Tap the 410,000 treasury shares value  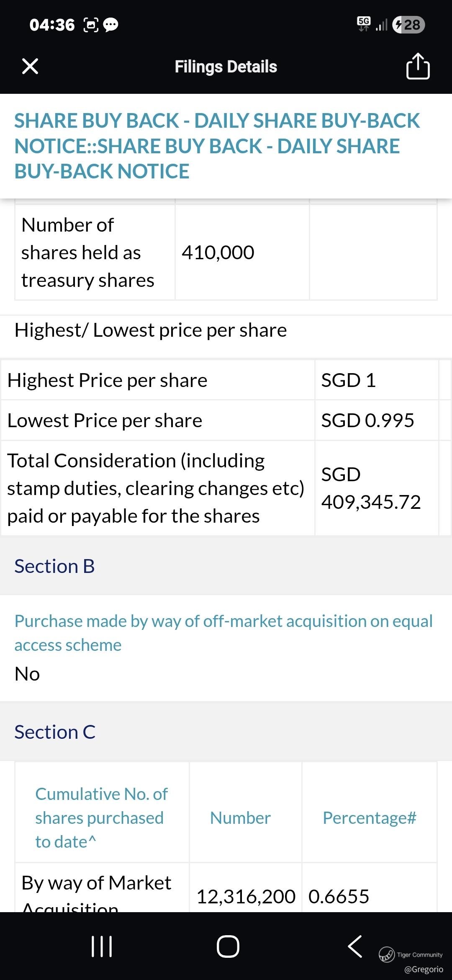click(x=218, y=253)
